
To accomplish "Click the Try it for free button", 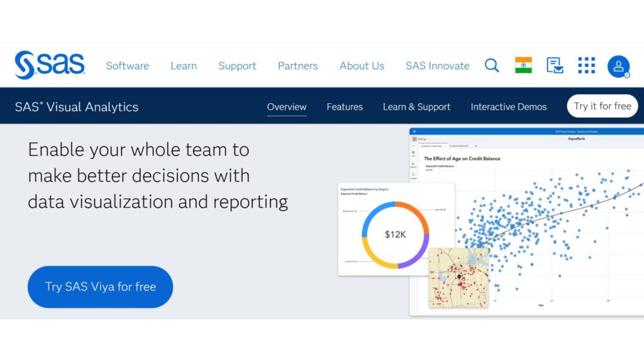I will click(602, 106).
